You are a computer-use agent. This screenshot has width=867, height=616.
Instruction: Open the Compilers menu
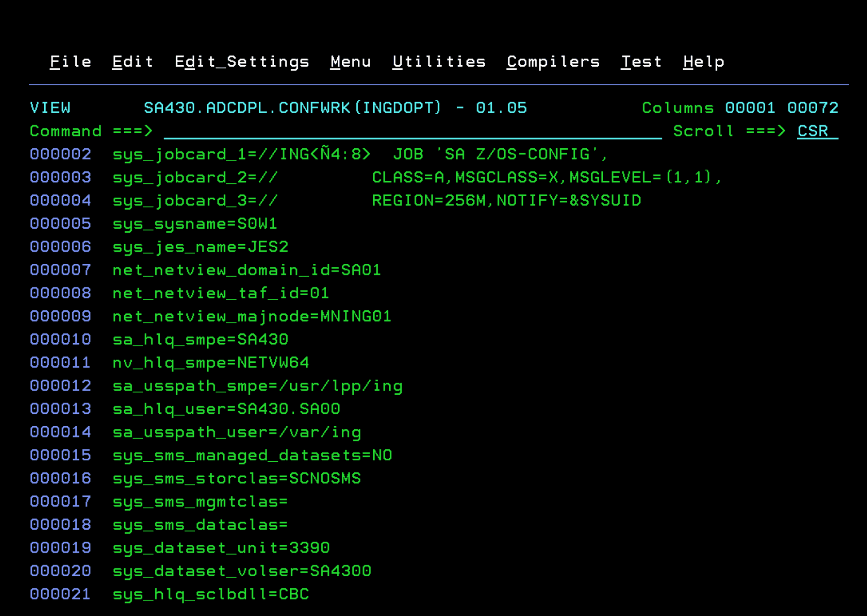(553, 62)
